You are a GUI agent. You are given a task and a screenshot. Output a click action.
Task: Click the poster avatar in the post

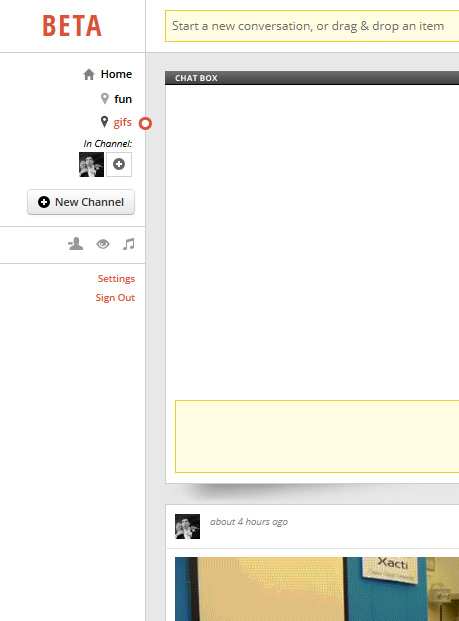187,526
